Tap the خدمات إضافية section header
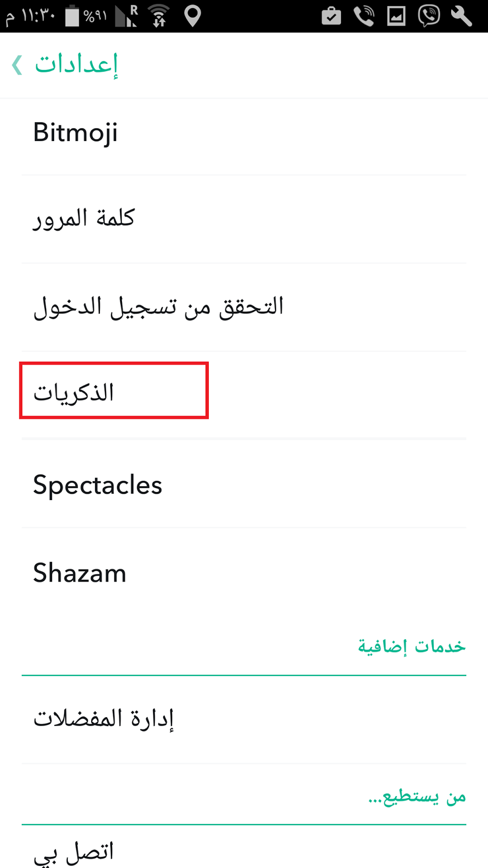Image resolution: width=488 pixels, height=868 pixels. (412, 647)
